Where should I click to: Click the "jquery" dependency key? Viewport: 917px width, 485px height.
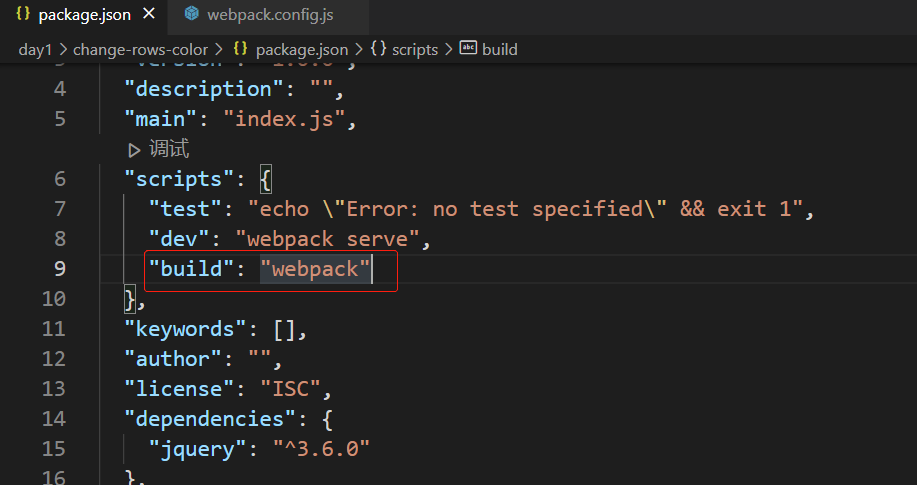[x=198, y=449]
